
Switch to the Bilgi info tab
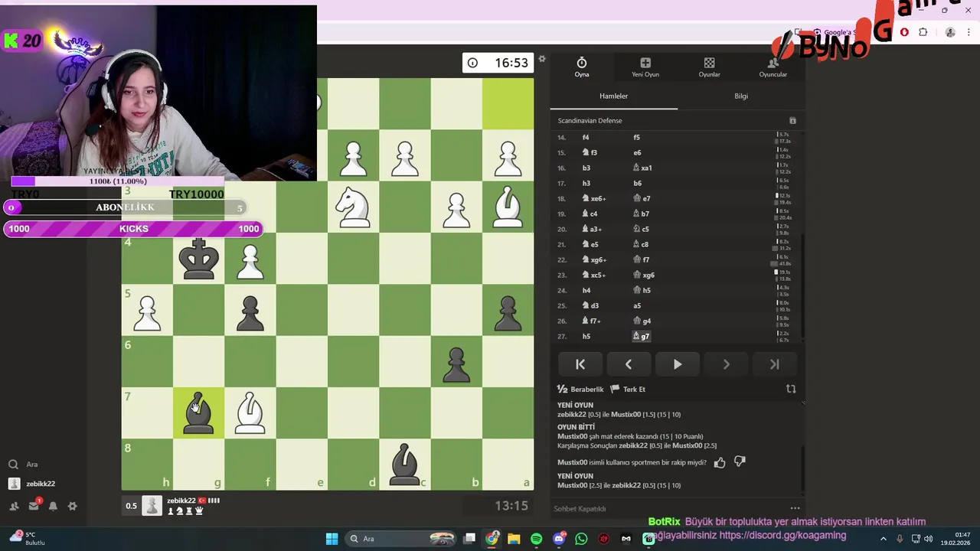coord(741,96)
